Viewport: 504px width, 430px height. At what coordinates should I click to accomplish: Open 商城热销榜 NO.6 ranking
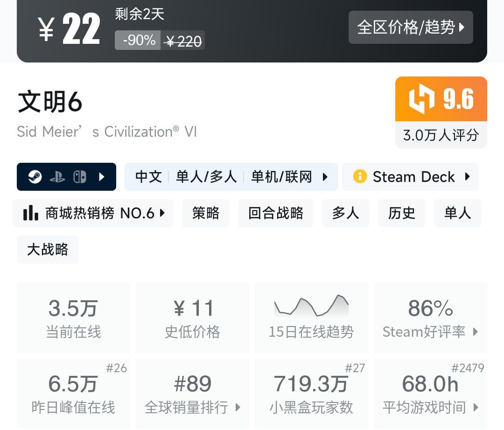click(x=93, y=213)
